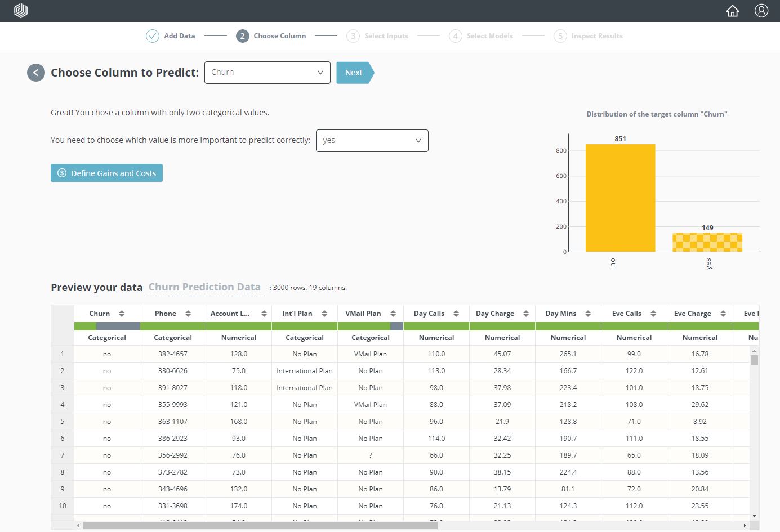Click phone cell 343-4696

point(173,489)
